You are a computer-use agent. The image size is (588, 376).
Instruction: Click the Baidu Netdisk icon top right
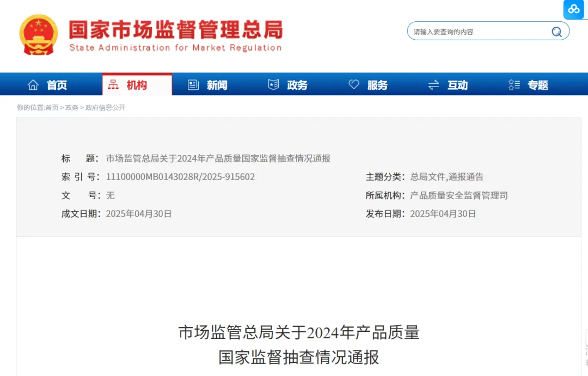coord(574,9)
